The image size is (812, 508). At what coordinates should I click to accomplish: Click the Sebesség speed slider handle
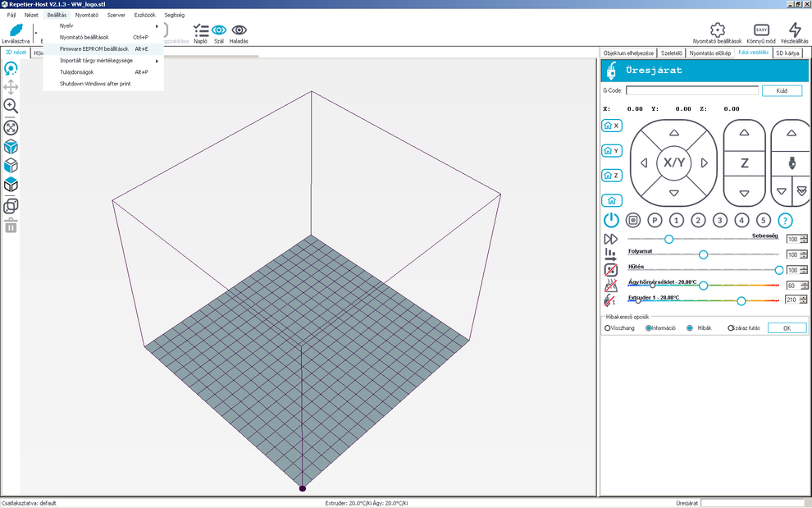click(x=669, y=239)
